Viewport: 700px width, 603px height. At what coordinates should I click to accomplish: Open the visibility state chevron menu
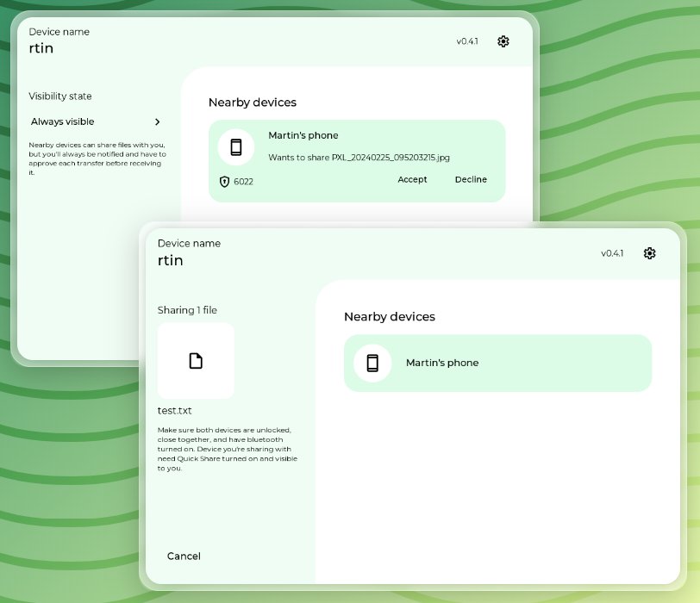point(158,121)
